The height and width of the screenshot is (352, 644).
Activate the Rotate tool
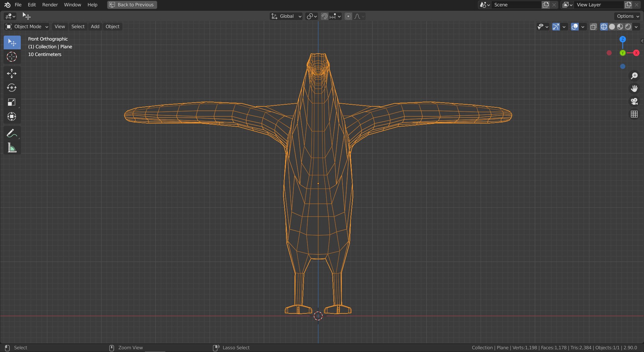pos(12,88)
